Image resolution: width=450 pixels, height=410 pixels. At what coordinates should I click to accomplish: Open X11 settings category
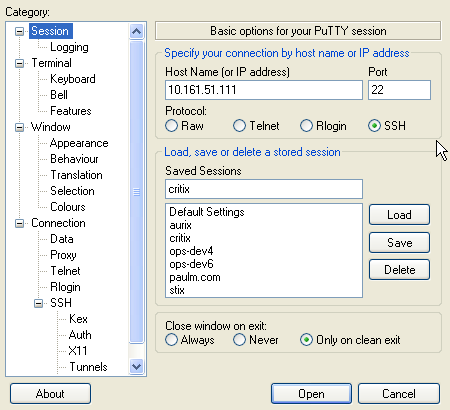[78, 351]
